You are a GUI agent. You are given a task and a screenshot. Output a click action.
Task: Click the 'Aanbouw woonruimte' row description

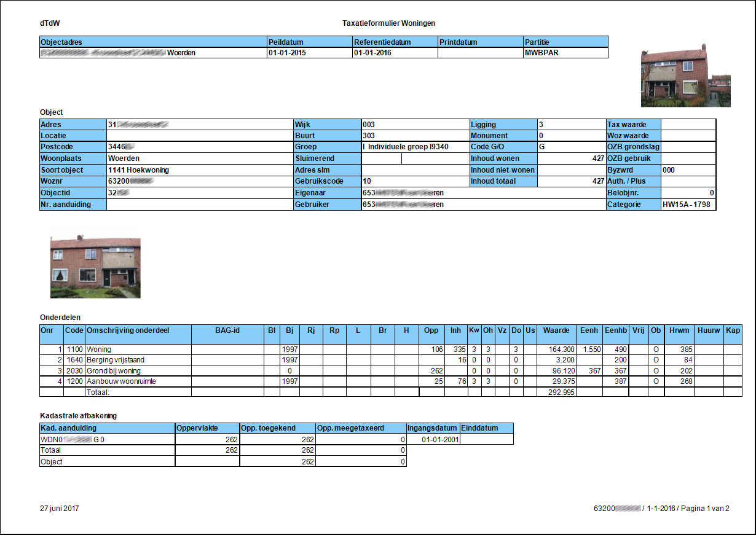[121, 381]
